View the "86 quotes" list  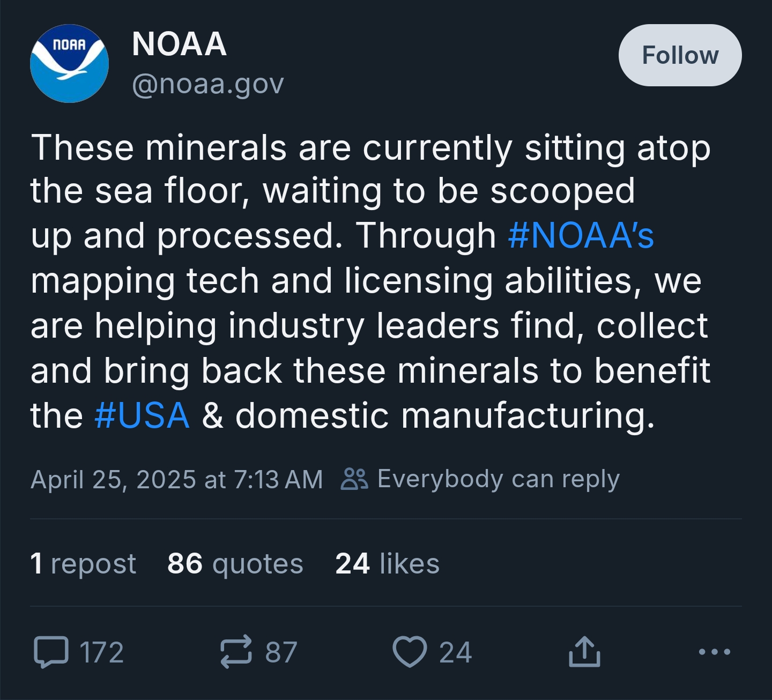(235, 563)
